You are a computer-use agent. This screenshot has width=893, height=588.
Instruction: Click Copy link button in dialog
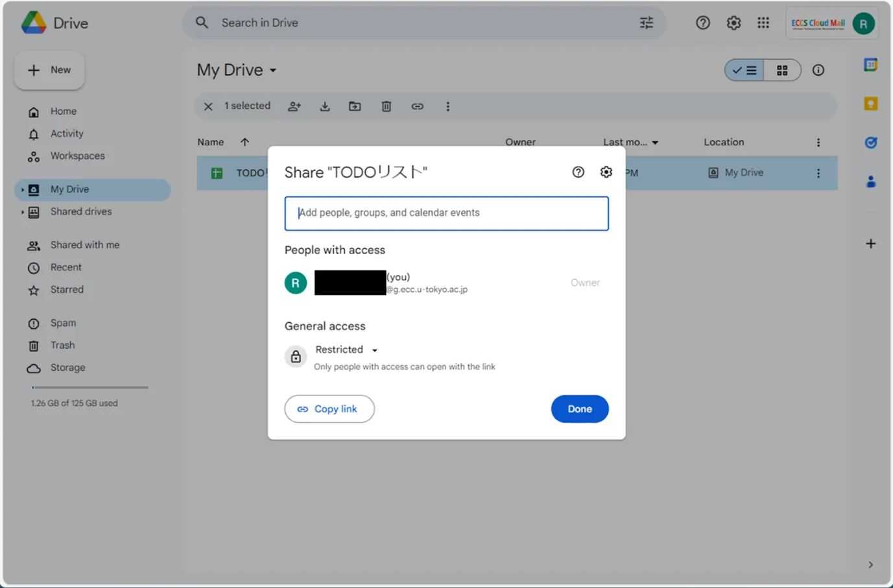329,409
